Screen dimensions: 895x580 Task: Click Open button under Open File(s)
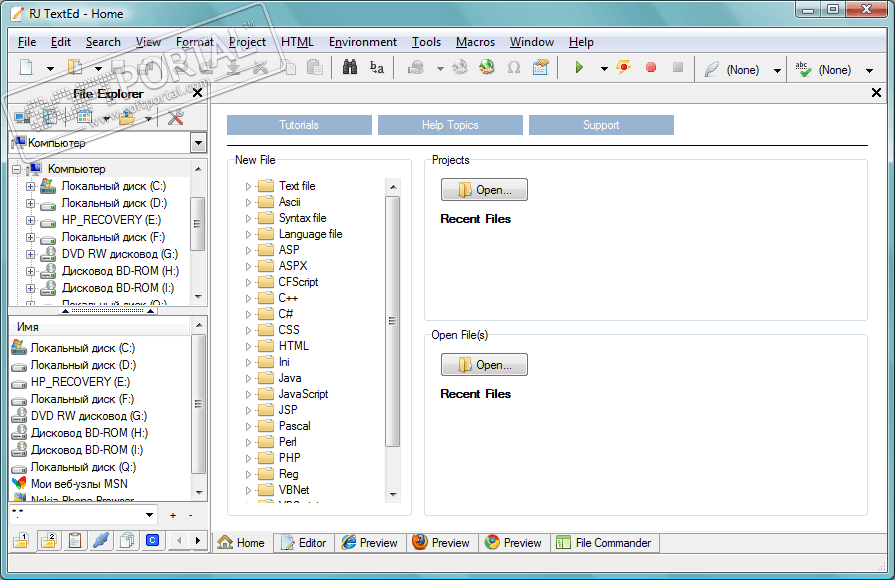tap(484, 365)
